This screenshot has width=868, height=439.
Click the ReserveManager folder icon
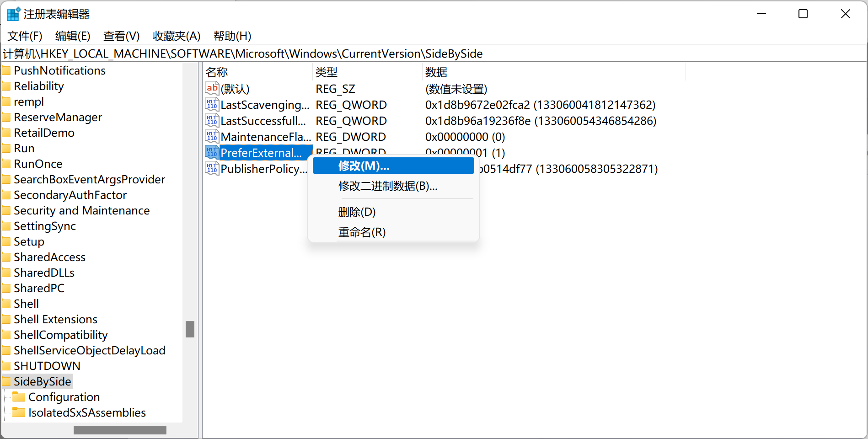6,117
